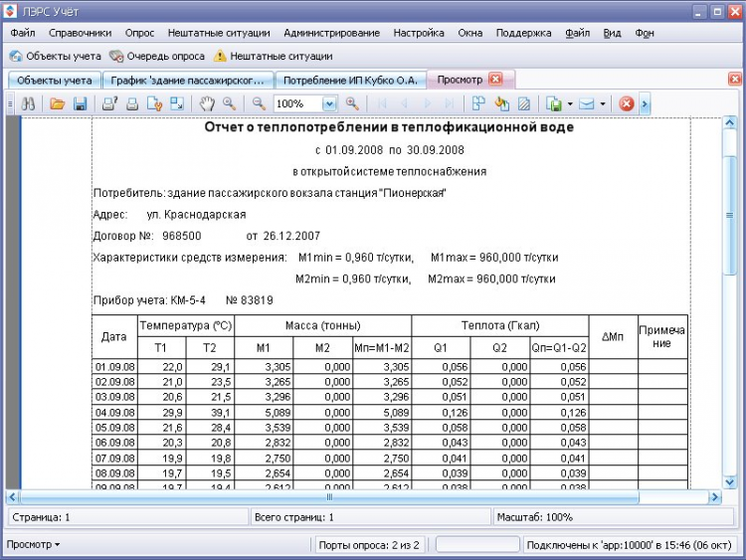Open the Администрирование menu
Viewport: 746px width, 560px height.
331,33
